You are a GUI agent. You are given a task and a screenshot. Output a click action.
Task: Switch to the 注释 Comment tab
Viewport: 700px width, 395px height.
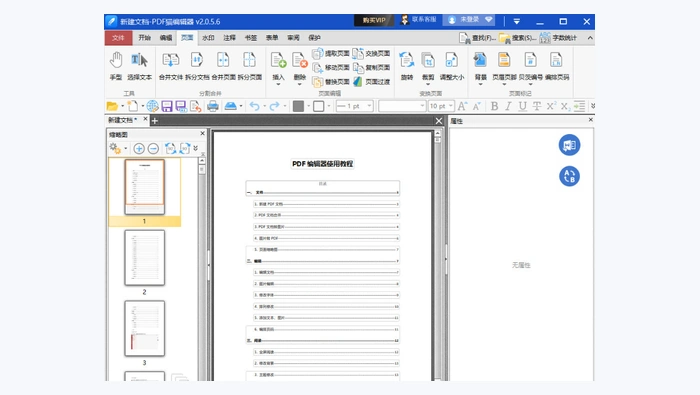pyautogui.click(x=229, y=38)
